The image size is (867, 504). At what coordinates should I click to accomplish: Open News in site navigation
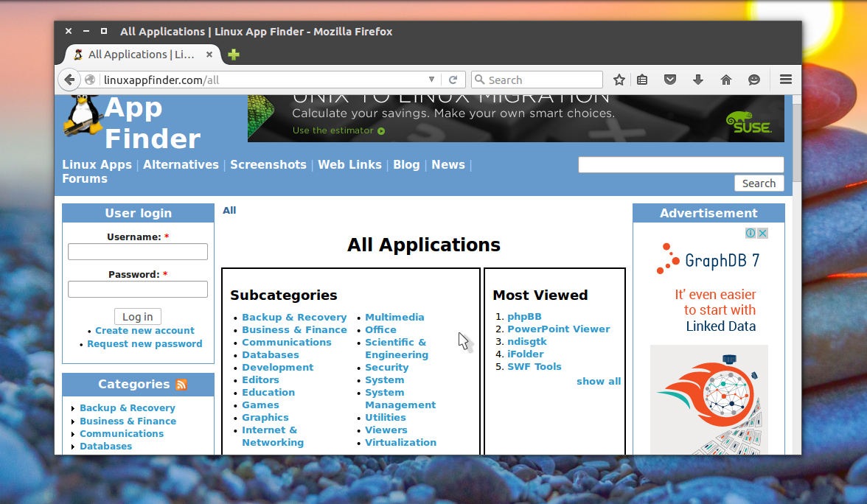(448, 165)
